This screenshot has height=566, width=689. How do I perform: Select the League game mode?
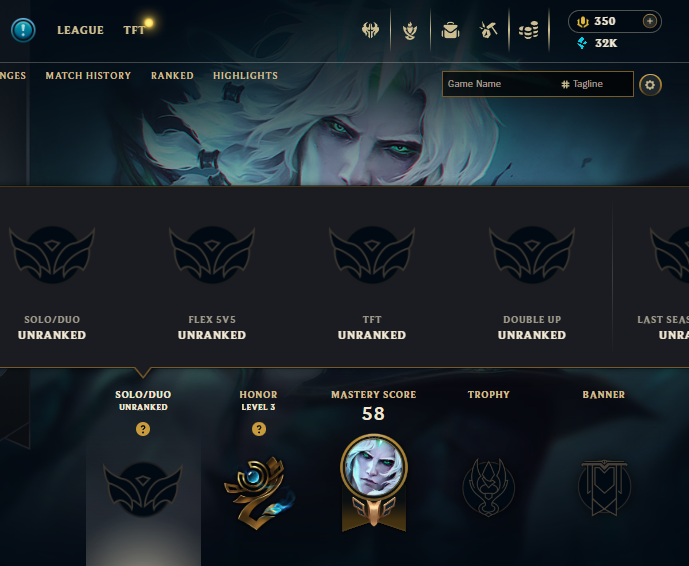pos(80,30)
